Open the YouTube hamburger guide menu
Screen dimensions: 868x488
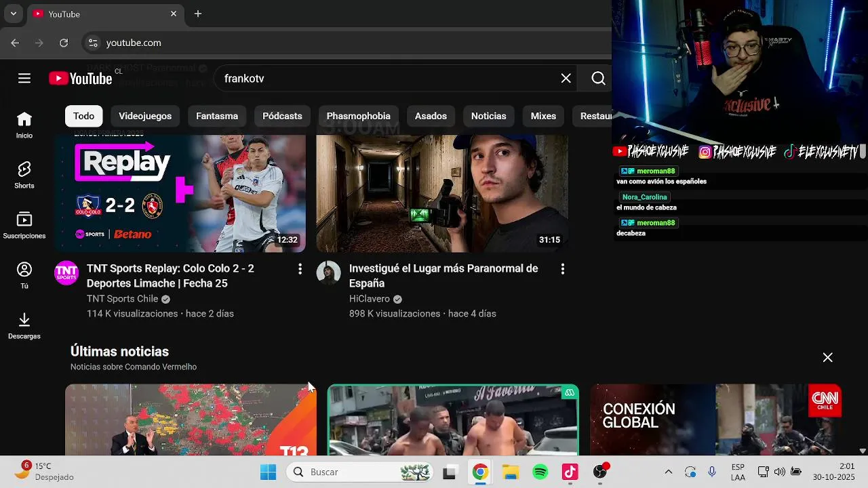24,79
